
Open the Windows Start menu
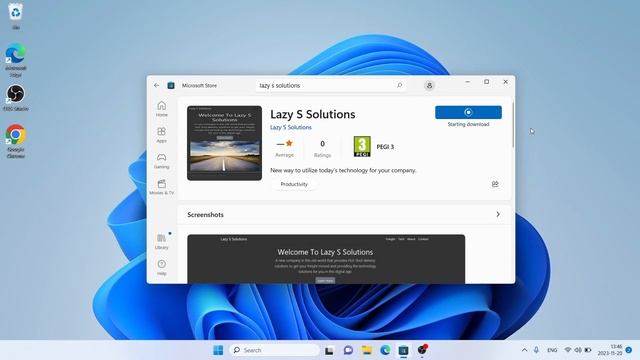pos(218,350)
